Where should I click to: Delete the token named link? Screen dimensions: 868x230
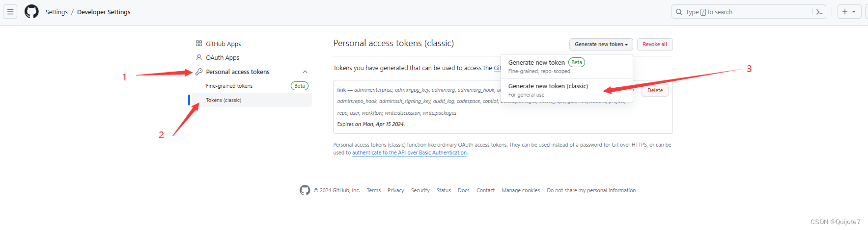[x=655, y=90]
